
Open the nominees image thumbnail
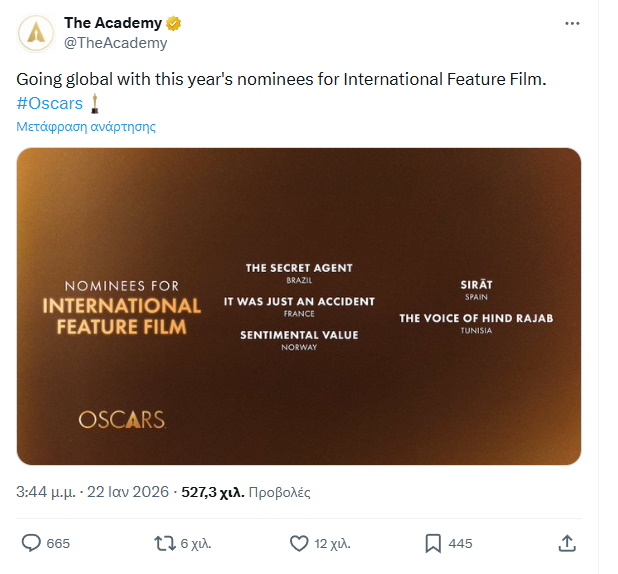tap(299, 306)
